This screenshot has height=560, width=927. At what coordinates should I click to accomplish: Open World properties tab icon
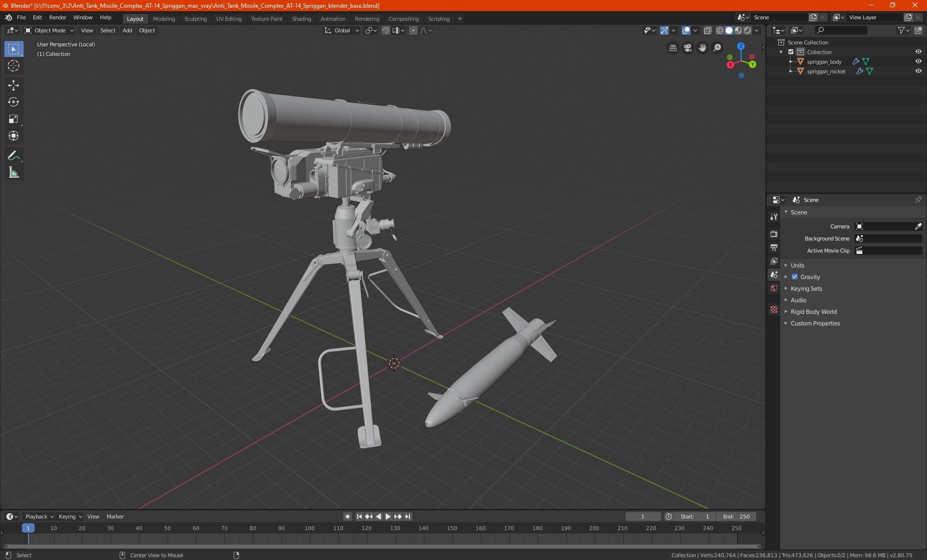point(774,288)
